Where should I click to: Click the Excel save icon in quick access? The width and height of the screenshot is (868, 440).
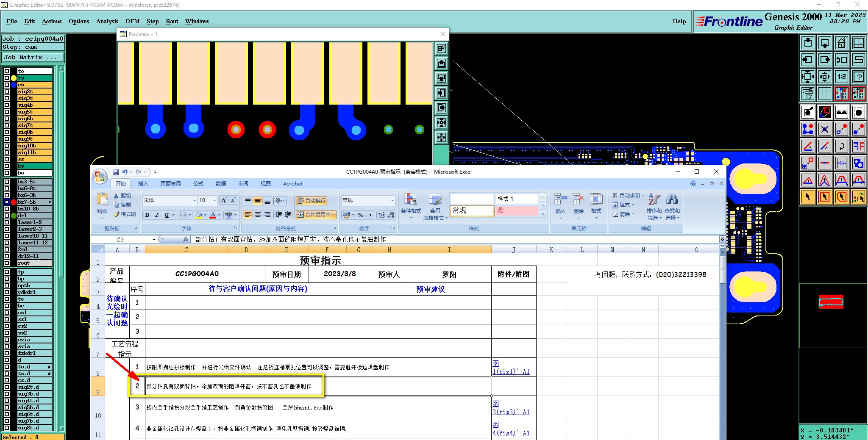pos(116,172)
